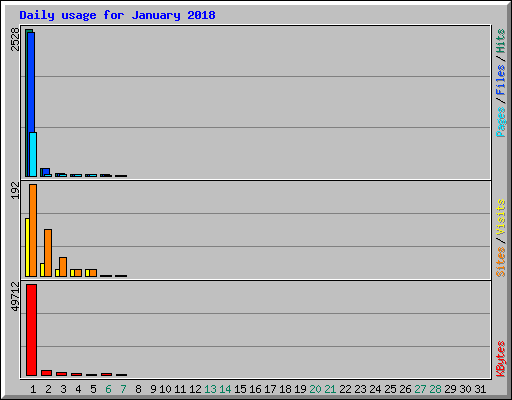Click day 19 on the x-axis
The image size is (512, 400).
tap(300, 389)
